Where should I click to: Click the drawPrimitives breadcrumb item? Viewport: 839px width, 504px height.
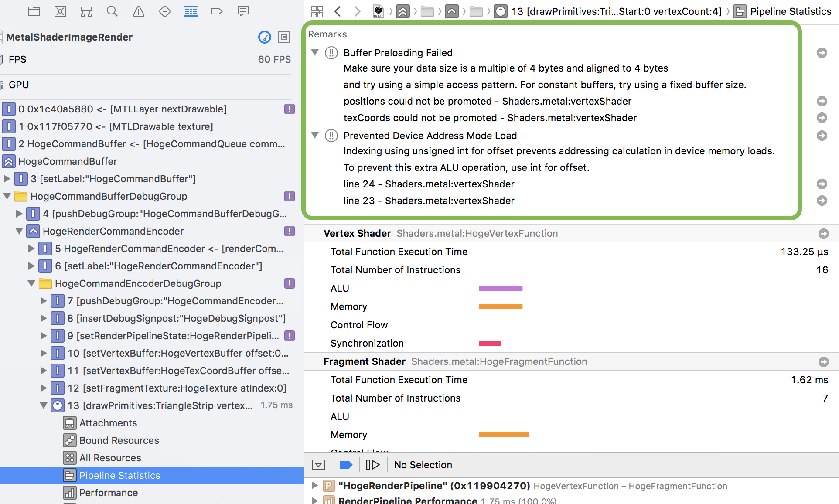point(615,11)
